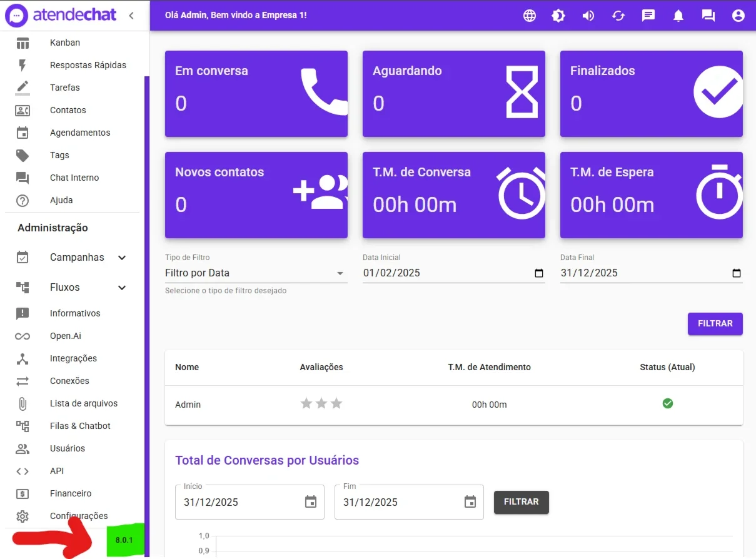The image size is (756, 559).
Task: Open the Início date calendar icon
Action: 311,502
